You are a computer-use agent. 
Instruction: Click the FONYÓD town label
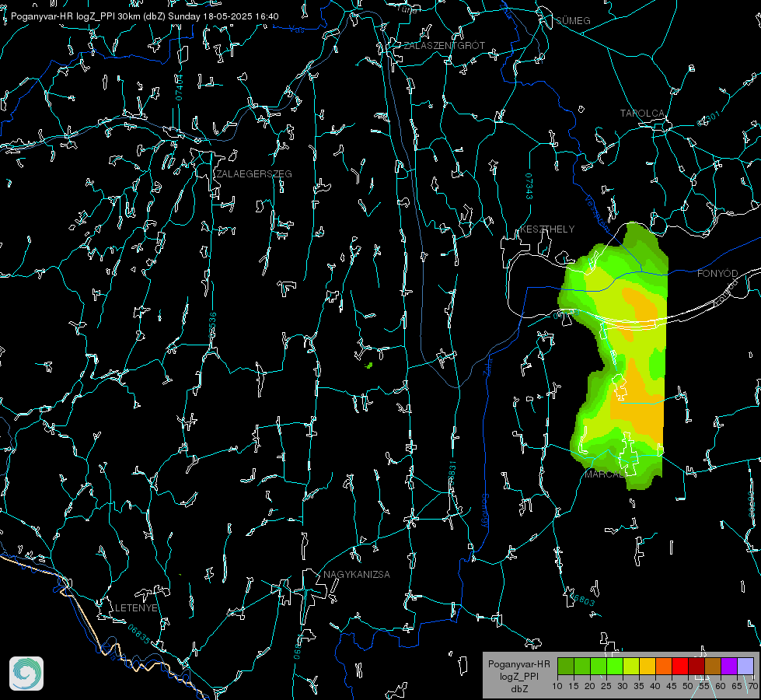[x=717, y=274]
